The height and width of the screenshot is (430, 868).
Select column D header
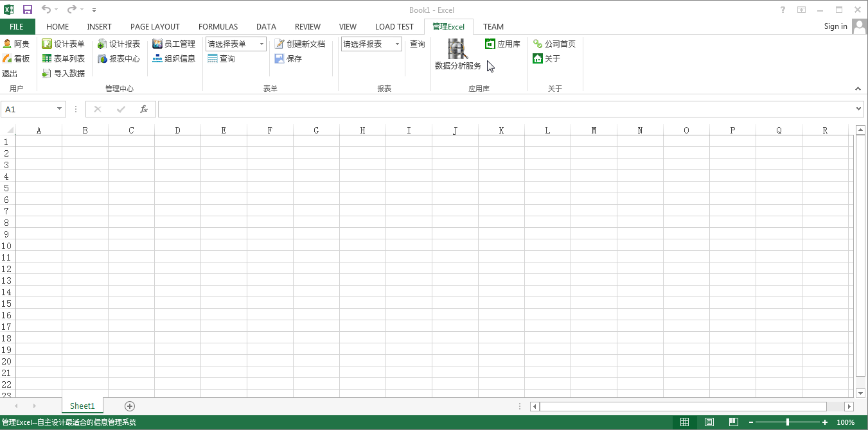[177, 130]
